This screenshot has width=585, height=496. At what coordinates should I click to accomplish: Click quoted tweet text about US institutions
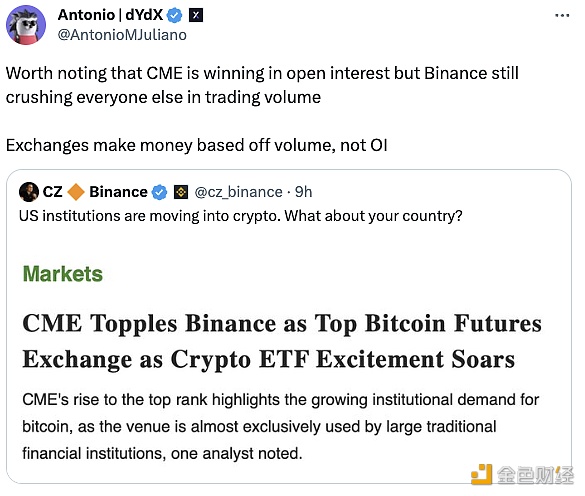point(241,216)
